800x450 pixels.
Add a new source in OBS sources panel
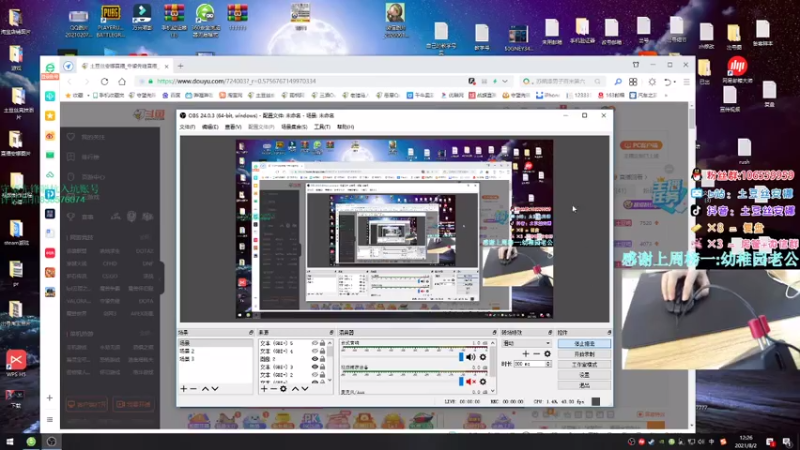click(264, 389)
